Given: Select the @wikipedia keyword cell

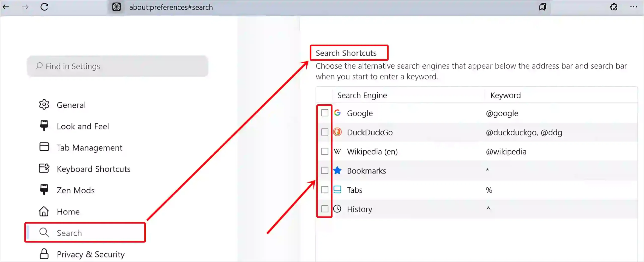Looking at the screenshot, I should coord(506,152).
